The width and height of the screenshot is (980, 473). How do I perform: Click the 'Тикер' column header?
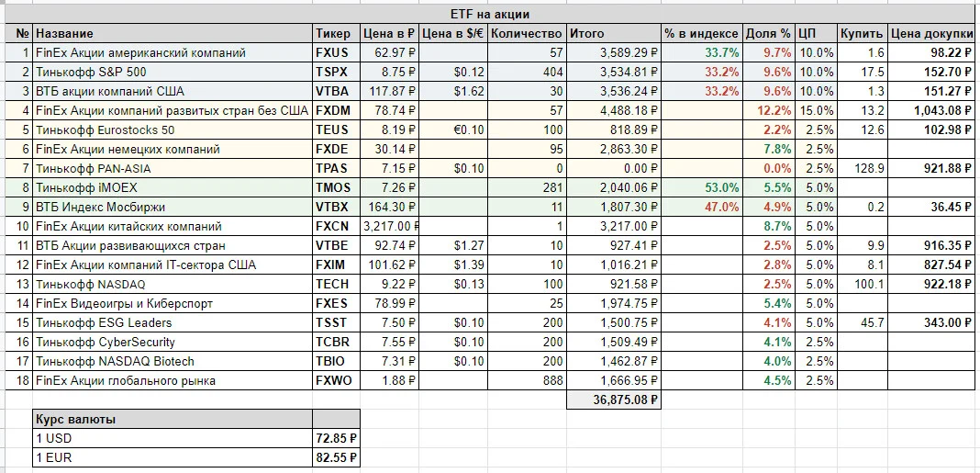[x=337, y=34]
